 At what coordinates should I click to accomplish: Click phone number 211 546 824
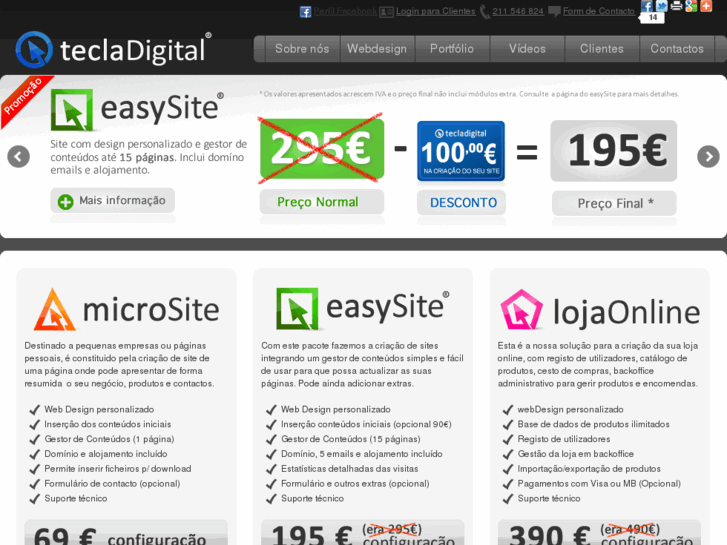tap(518, 11)
